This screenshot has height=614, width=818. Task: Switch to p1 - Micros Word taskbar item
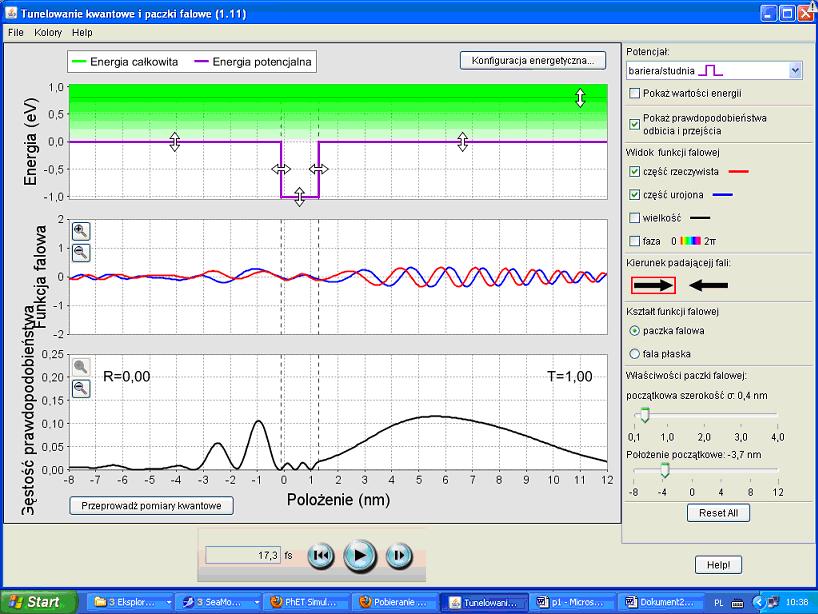pos(571,603)
